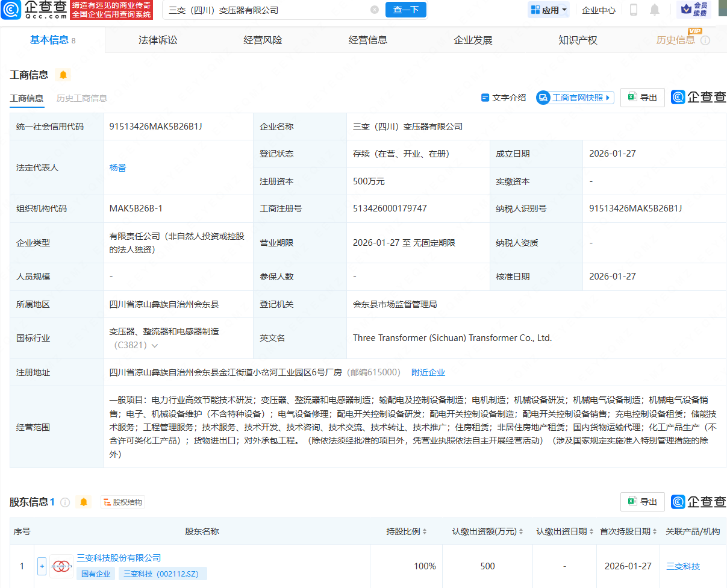Click the bell icon beside 工商信息
Screen dimensions: 727x588
[x=63, y=75]
